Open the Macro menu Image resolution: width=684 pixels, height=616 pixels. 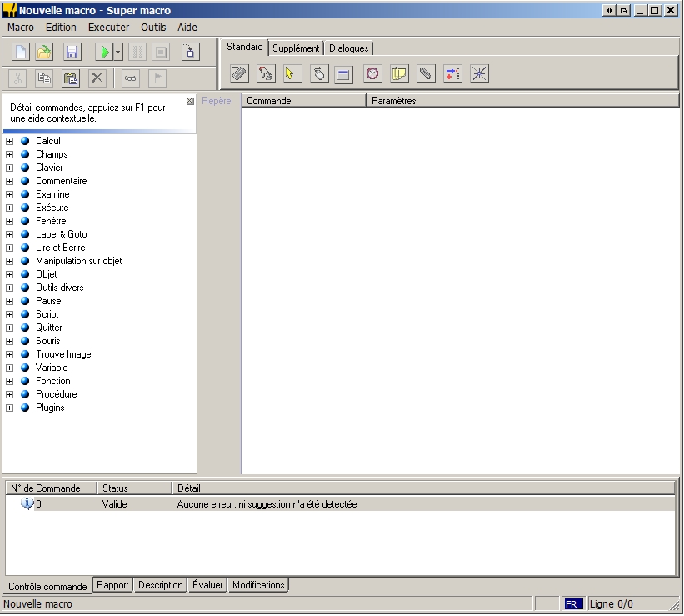pos(21,27)
